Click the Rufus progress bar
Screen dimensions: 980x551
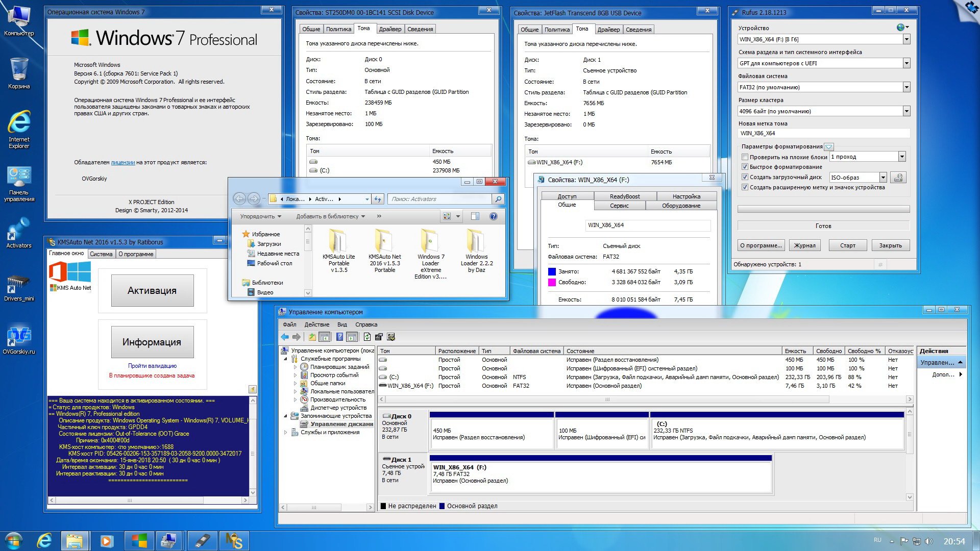pyautogui.click(x=823, y=209)
